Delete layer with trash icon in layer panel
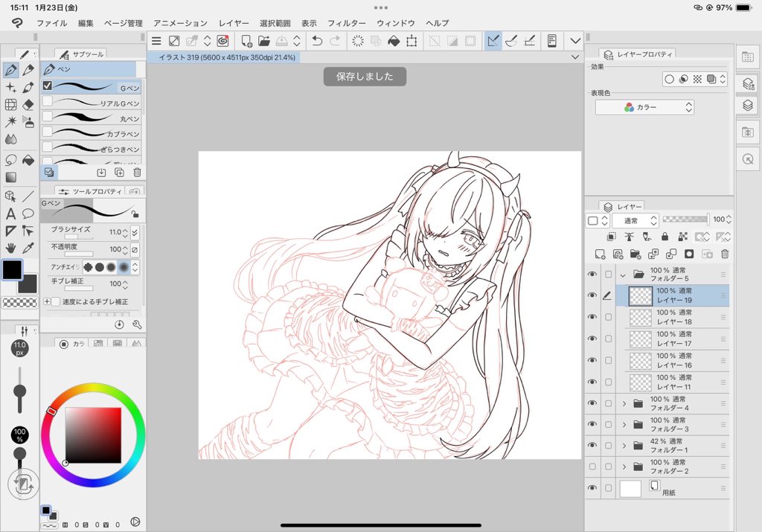 (725, 254)
